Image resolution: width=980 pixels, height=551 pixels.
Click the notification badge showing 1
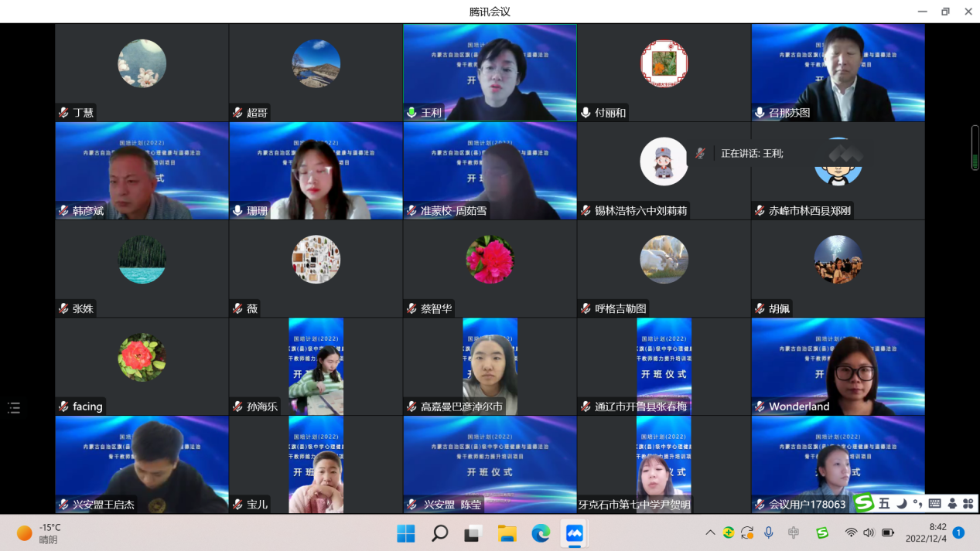(958, 532)
